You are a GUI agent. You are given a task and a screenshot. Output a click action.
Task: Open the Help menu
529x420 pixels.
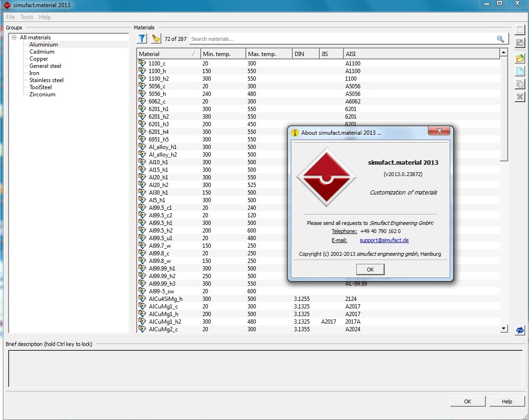tap(45, 17)
